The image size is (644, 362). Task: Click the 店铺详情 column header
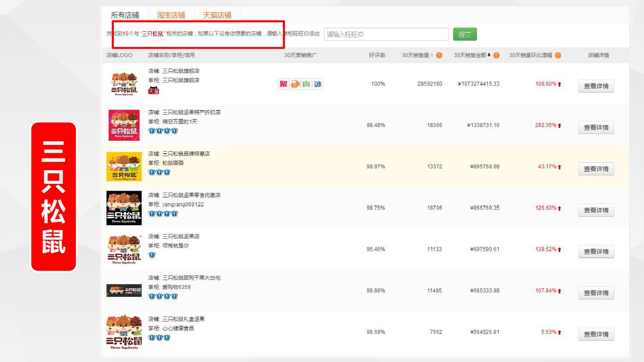(598, 56)
